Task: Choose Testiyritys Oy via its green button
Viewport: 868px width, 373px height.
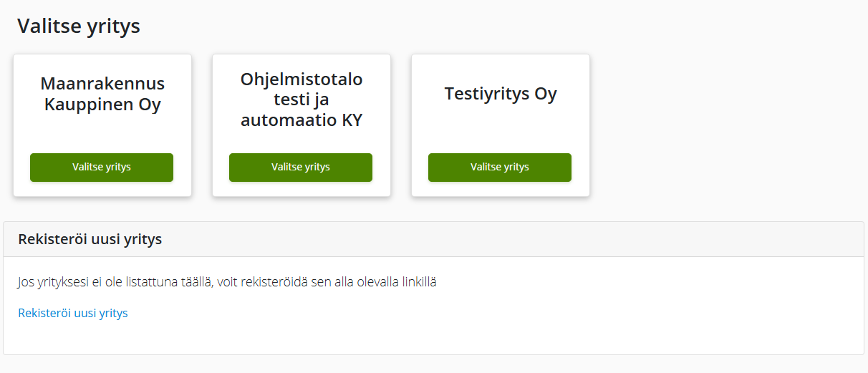Action: tap(500, 168)
